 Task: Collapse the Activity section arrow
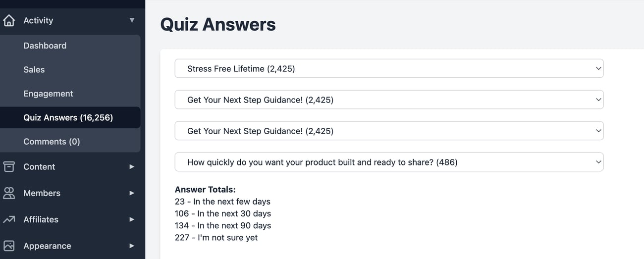pyautogui.click(x=132, y=20)
